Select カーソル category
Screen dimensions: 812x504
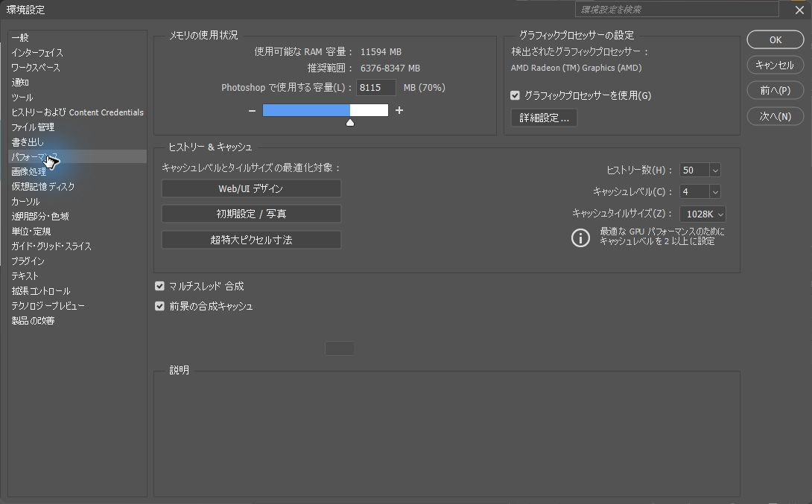[x=77, y=202]
